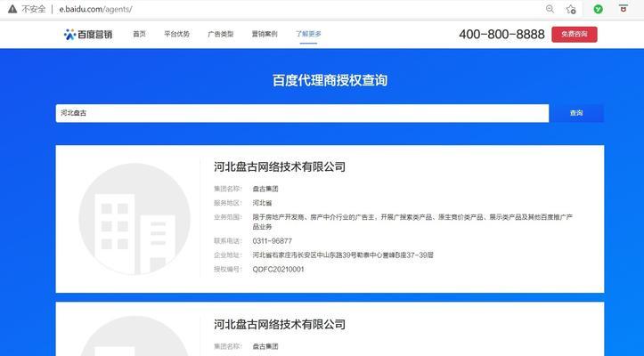Click the 授权编号 label
This screenshot has width=644, height=356.
point(227,270)
